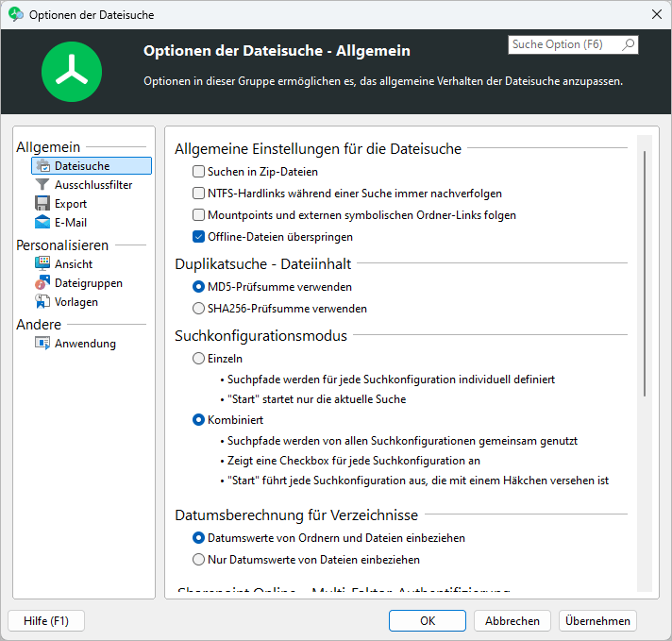
Task: Click the E-Mail envelope icon
Action: (42, 223)
